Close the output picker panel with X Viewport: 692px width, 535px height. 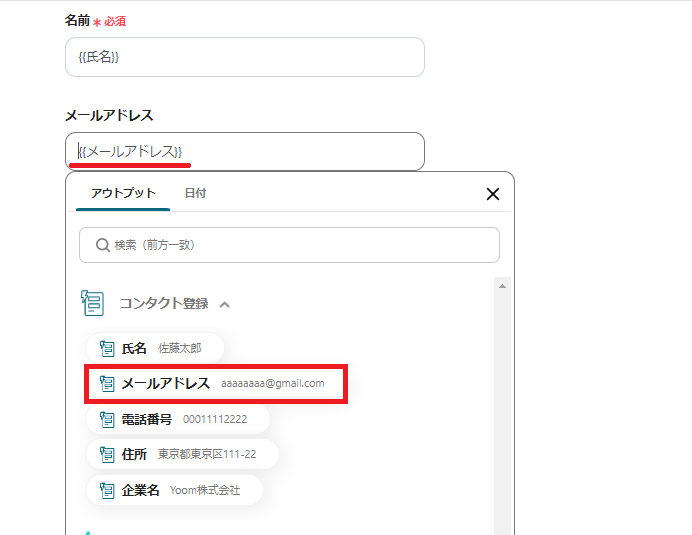(493, 194)
